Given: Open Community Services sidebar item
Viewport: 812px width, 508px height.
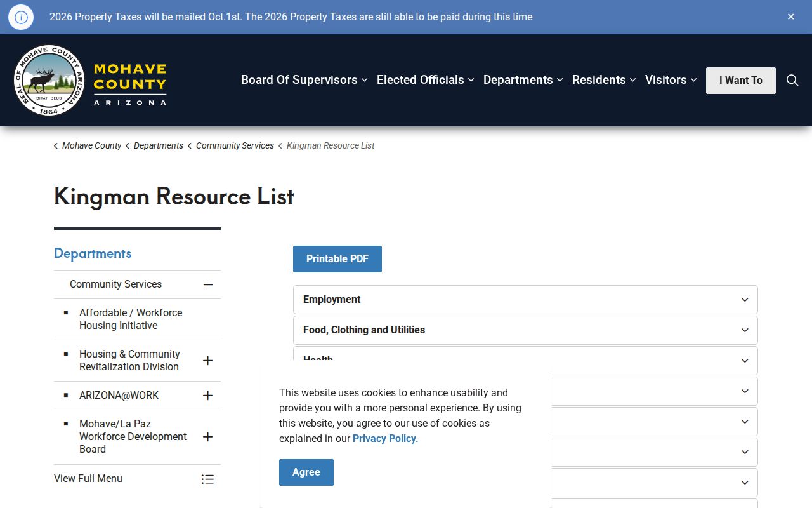Looking at the screenshot, I should coord(115,284).
